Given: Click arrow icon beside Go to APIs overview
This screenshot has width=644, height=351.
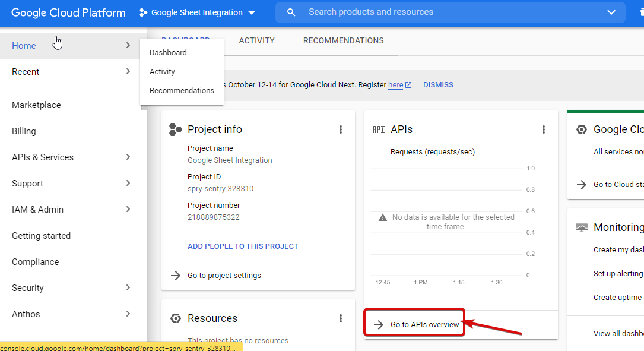Looking at the screenshot, I should tap(378, 325).
